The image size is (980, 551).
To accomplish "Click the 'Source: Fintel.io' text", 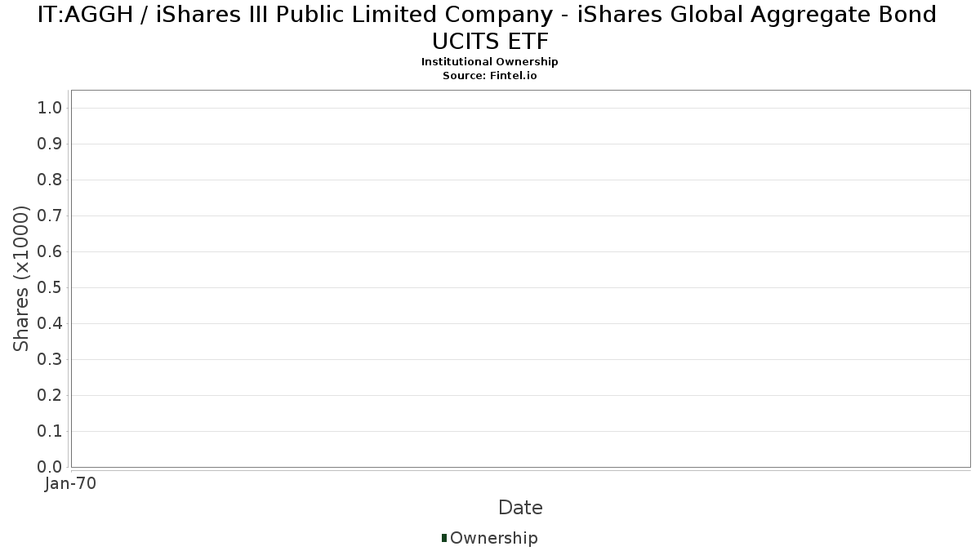I will pos(490,75).
